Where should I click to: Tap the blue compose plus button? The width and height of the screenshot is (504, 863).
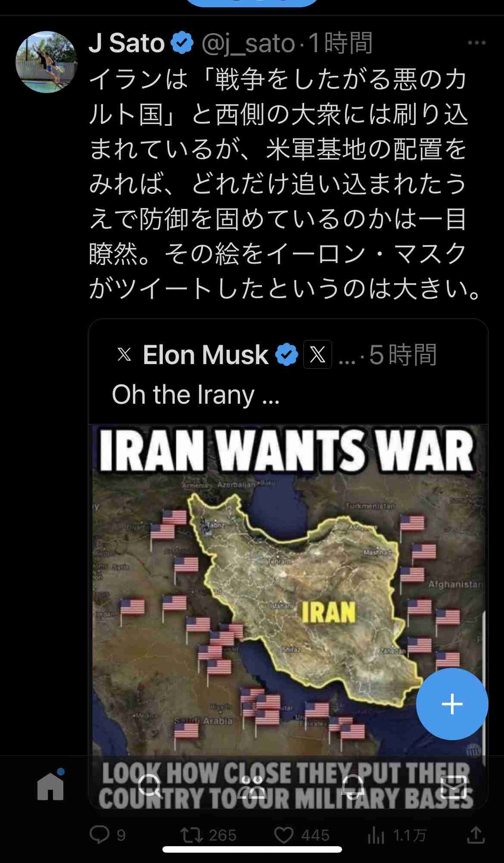tap(452, 704)
